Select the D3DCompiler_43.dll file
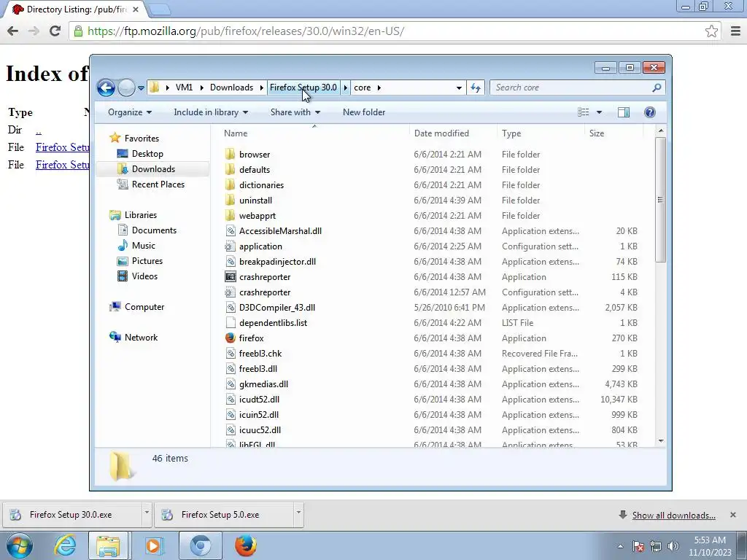Image resolution: width=747 pixels, height=560 pixels. click(276, 308)
